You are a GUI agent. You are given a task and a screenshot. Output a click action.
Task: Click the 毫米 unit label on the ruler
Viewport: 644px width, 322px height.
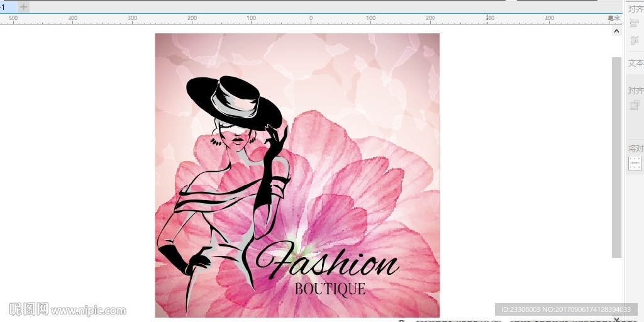(613, 19)
